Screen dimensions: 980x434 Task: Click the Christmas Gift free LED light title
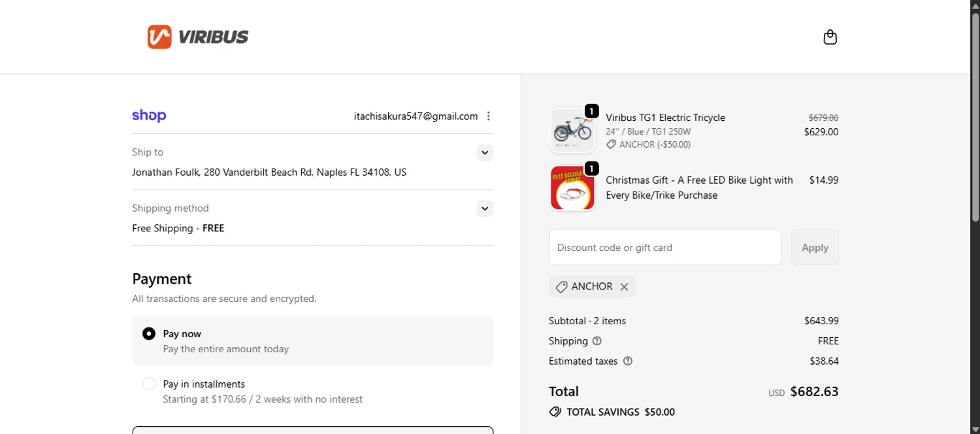(x=699, y=188)
